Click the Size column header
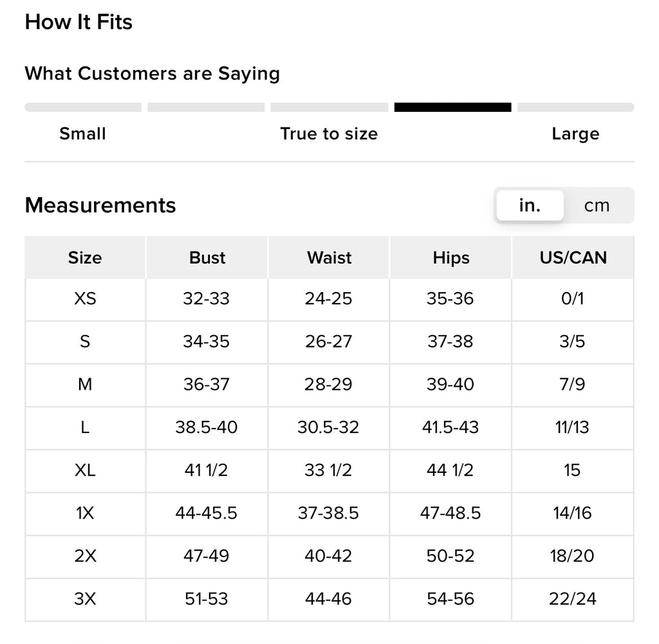Screen dimensions: 659x644 (x=85, y=258)
